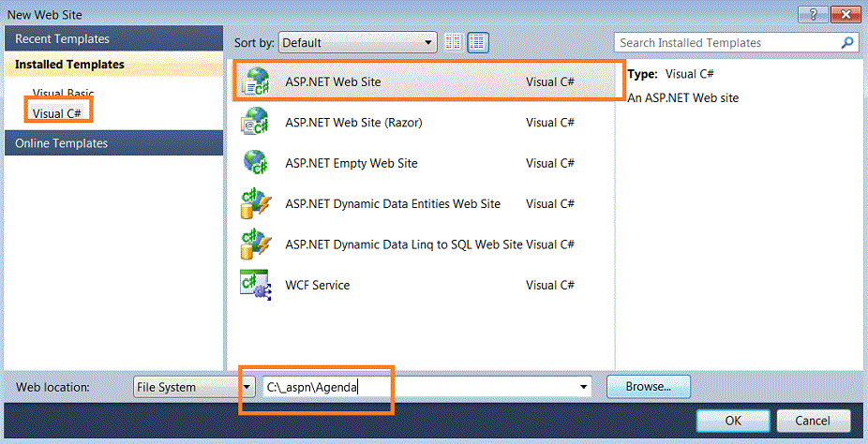Click ASP.NET Dynamic Data Linq to SQL label
Screen dimensions: 868x444
click(404, 244)
